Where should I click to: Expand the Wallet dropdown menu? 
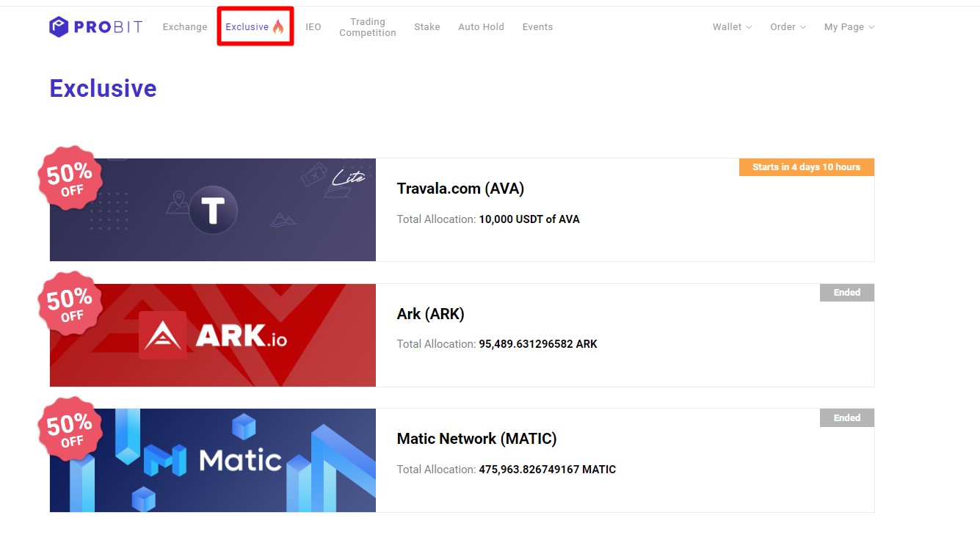tap(732, 27)
